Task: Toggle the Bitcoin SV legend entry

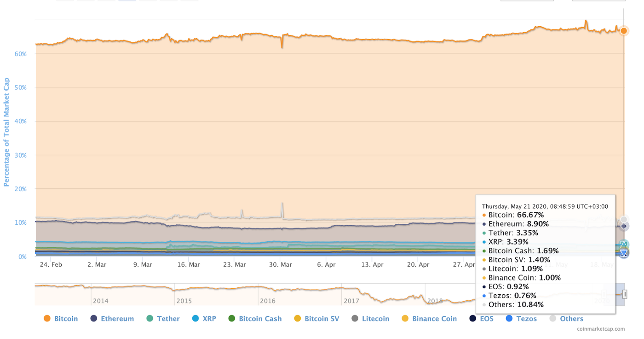Action: 316,319
